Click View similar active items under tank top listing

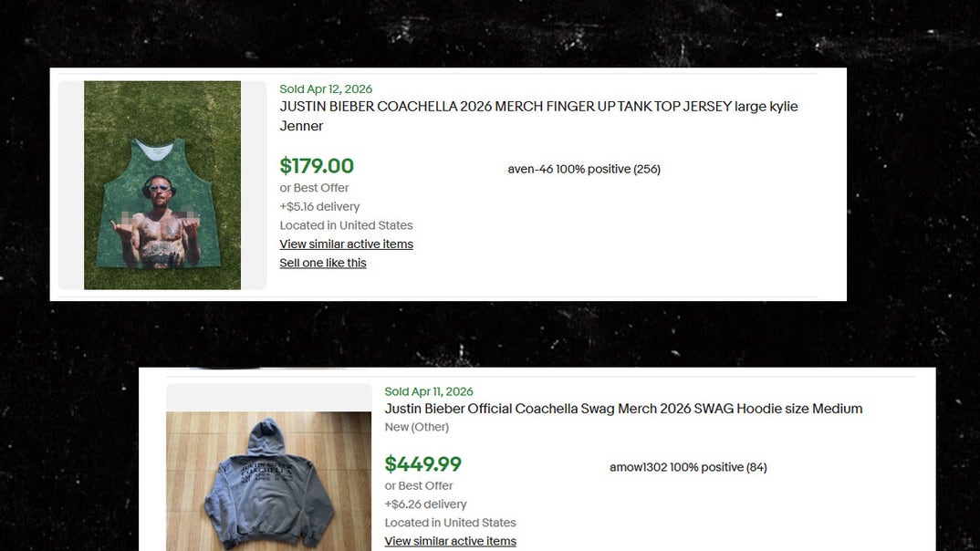point(346,244)
